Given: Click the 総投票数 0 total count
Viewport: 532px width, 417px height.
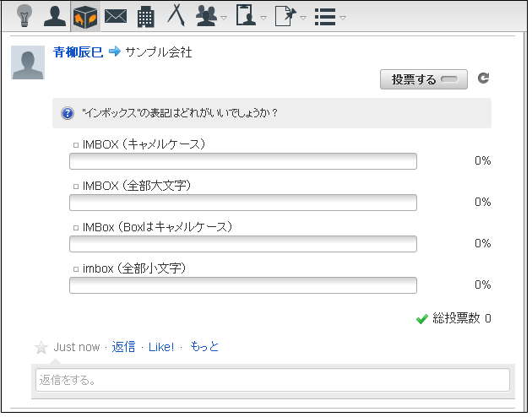Looking at the screenshot, I should pos(461,318).
